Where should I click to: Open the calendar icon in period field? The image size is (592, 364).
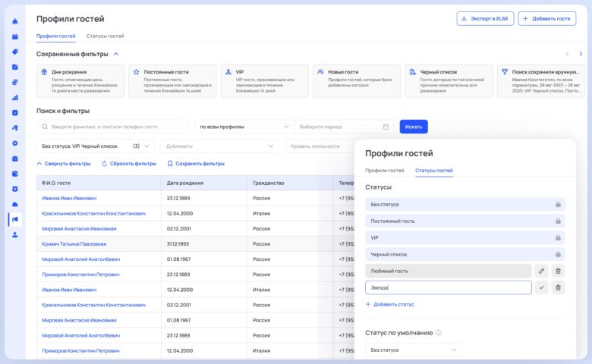386,127
